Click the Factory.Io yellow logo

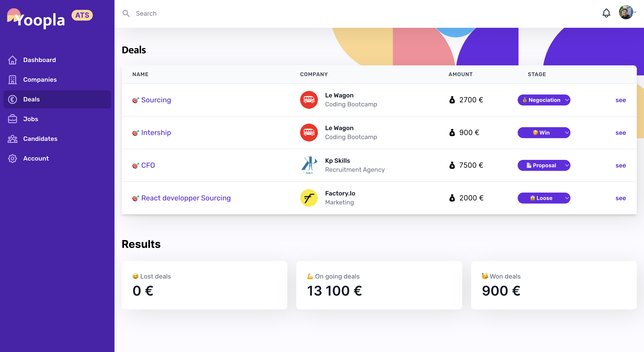[x=309, y=198]
